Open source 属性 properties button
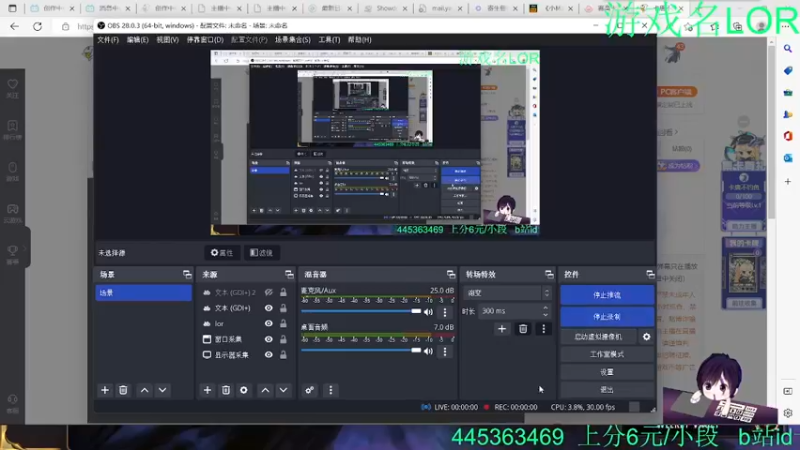The image size is (800, 450). point(222,253)
